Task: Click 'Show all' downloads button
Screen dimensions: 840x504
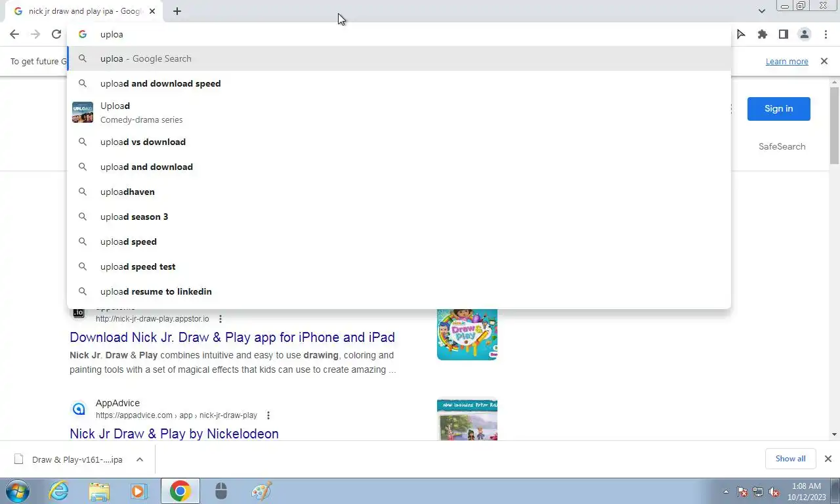Action: 790,459
